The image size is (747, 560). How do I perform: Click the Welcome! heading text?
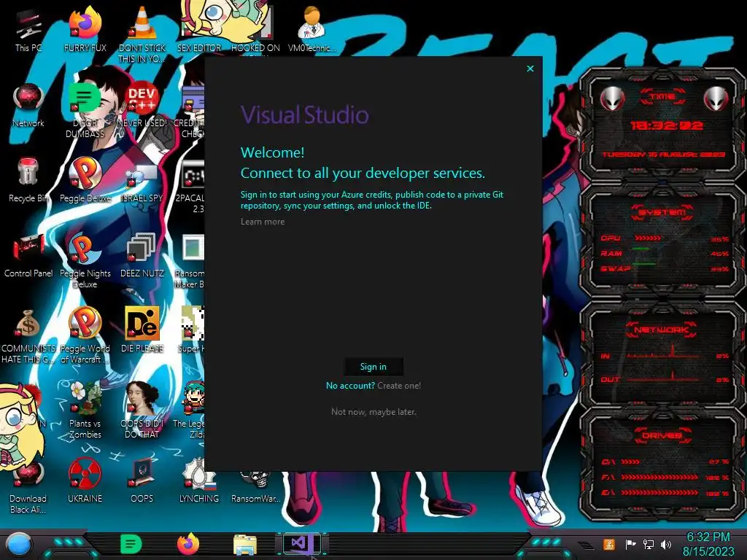pos(273,152)
